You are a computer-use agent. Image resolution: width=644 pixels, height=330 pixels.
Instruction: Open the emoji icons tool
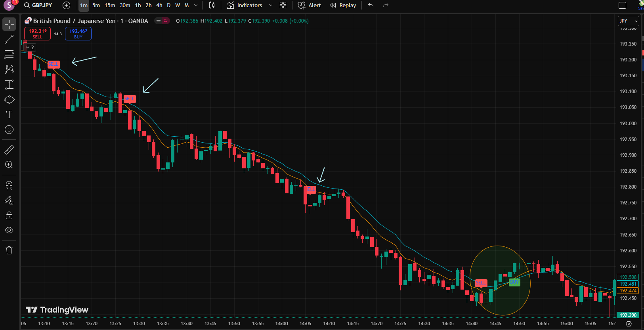click(x=9, y=130)
